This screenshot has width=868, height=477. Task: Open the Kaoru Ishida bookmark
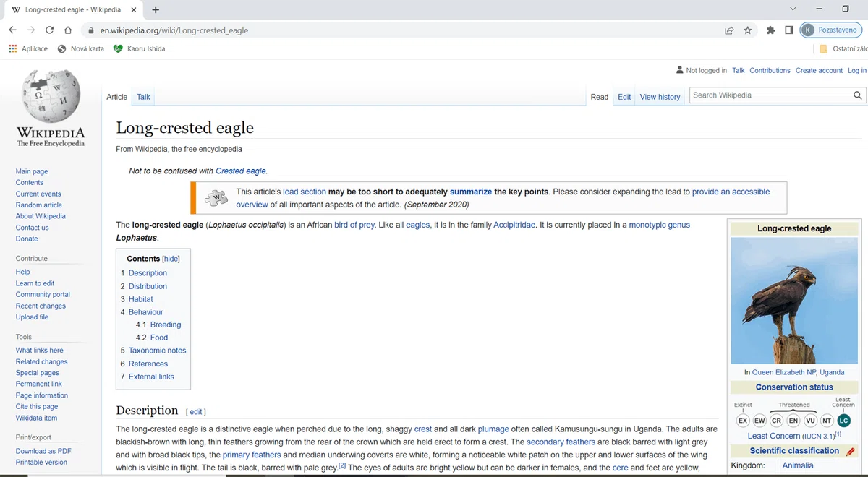click(x=140, y=48)
